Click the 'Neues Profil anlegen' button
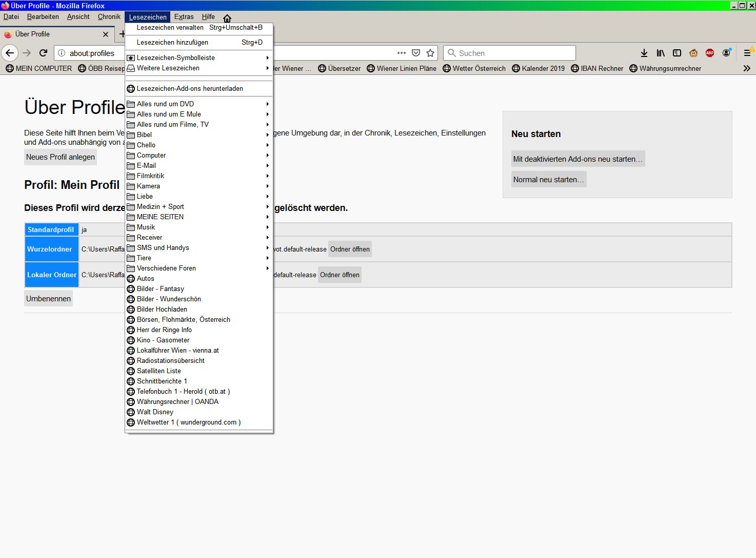The image size is (756, 558). pos(60,157)
